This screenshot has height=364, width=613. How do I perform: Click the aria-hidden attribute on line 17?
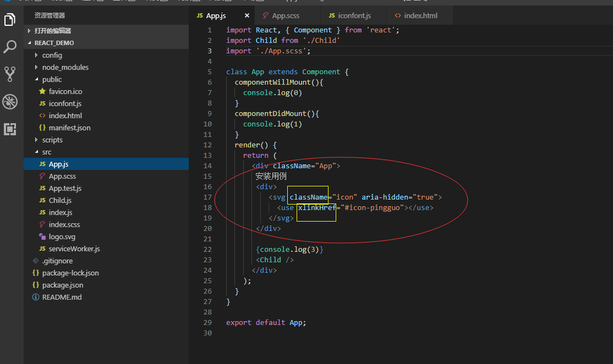coord(385,197)
